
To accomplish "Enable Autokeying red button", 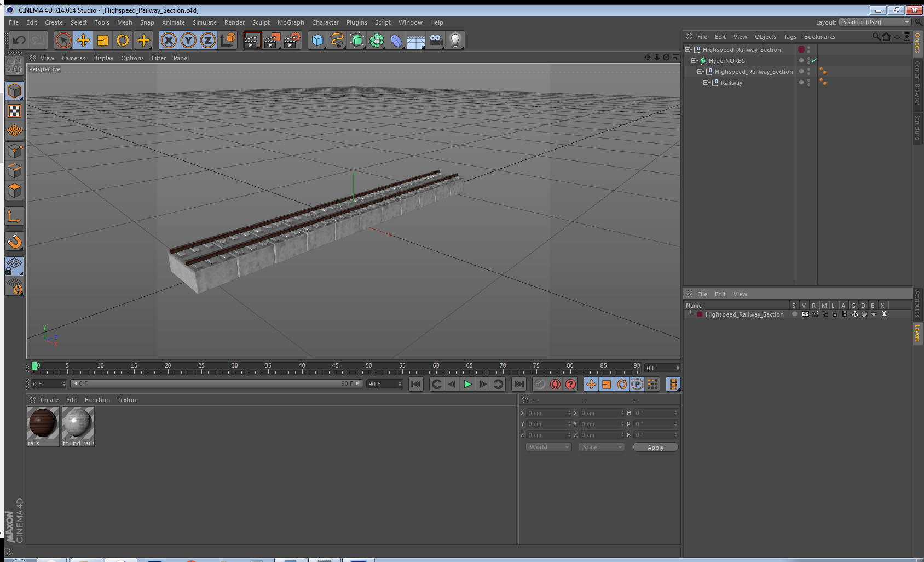I will pyautogui.click(x=555, y=384).
